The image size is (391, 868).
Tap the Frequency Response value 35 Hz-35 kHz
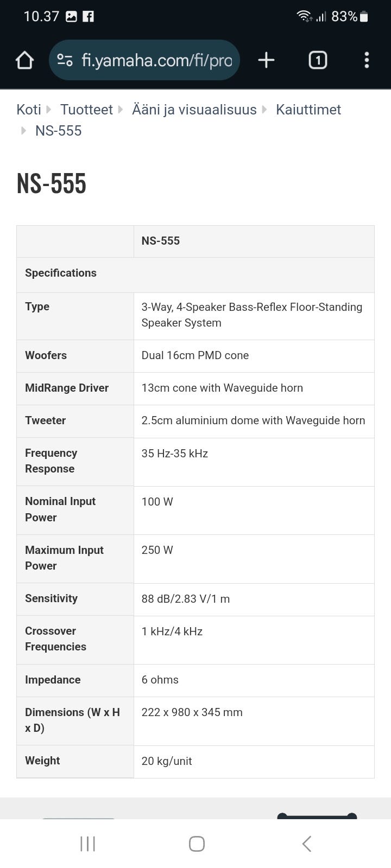[174, 454]
